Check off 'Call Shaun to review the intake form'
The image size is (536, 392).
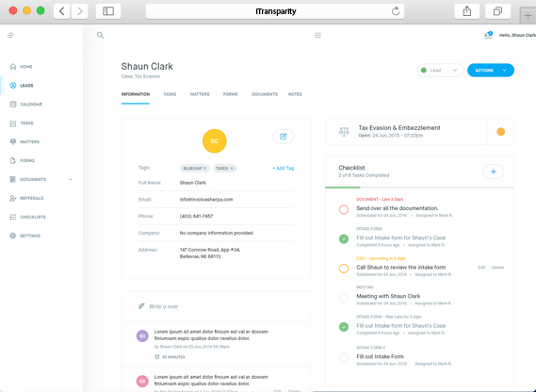[x=344, y=269]
